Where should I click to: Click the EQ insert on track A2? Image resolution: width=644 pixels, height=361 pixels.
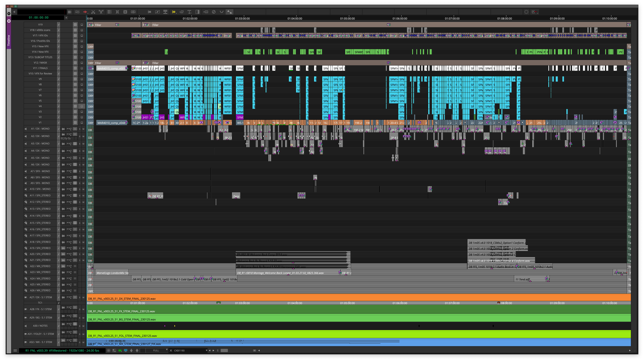coord(62,138)
